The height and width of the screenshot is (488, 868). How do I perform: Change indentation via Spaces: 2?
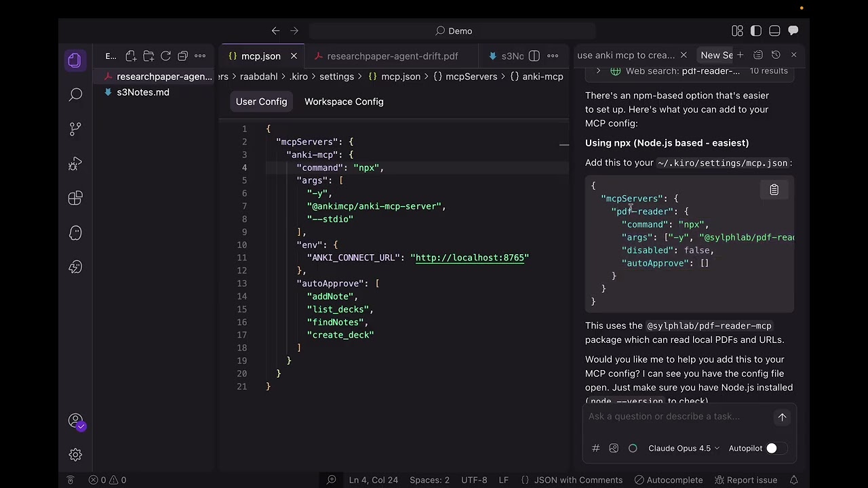(429, 480)
